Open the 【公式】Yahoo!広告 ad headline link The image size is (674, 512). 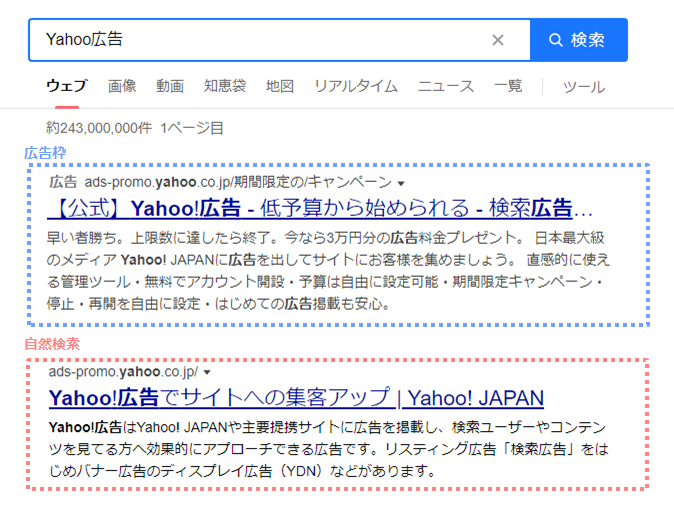(x=320, y=208)
